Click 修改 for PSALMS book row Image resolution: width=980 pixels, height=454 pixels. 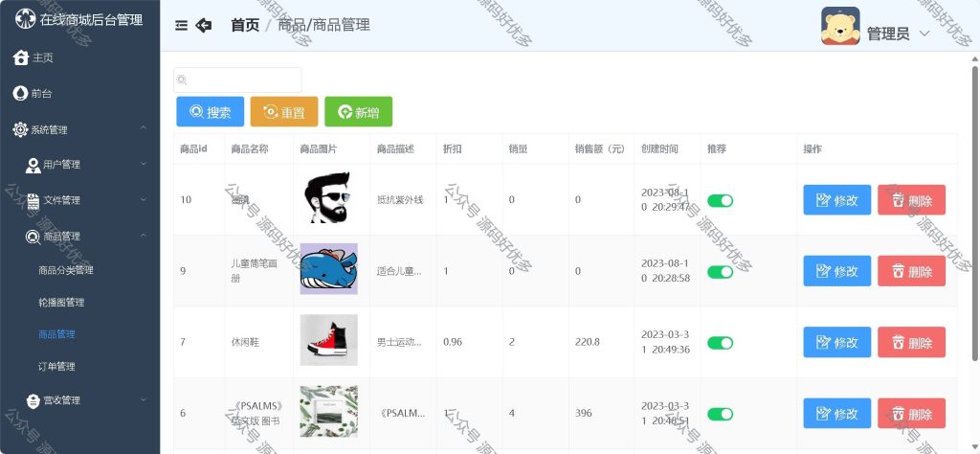pyautogui.click(x=836, y=414)
